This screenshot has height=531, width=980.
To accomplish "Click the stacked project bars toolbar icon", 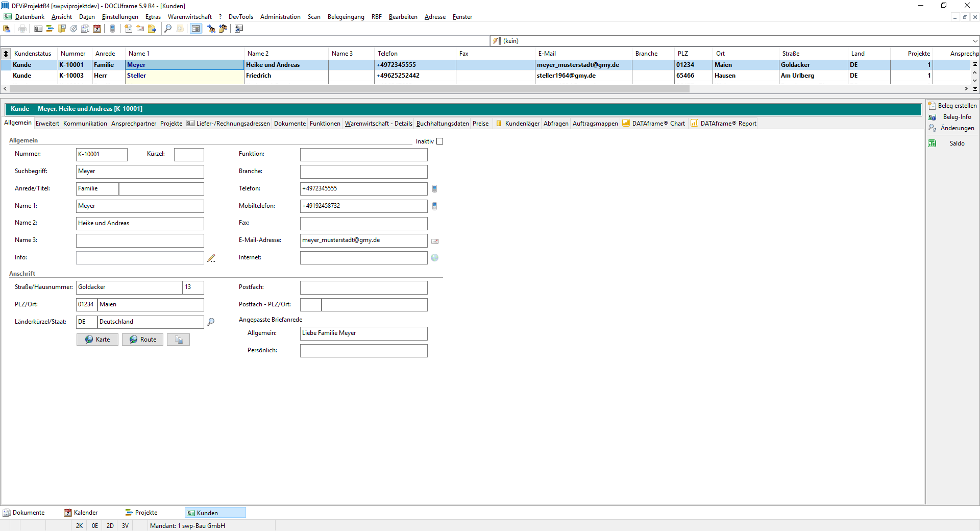I will tap(50, 29).
